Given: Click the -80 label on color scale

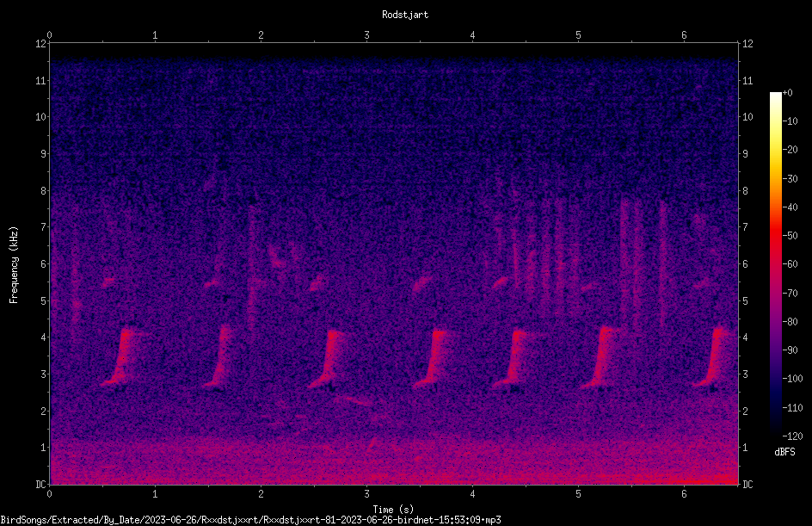Looking at the screenshot, I should click(790, 321).
